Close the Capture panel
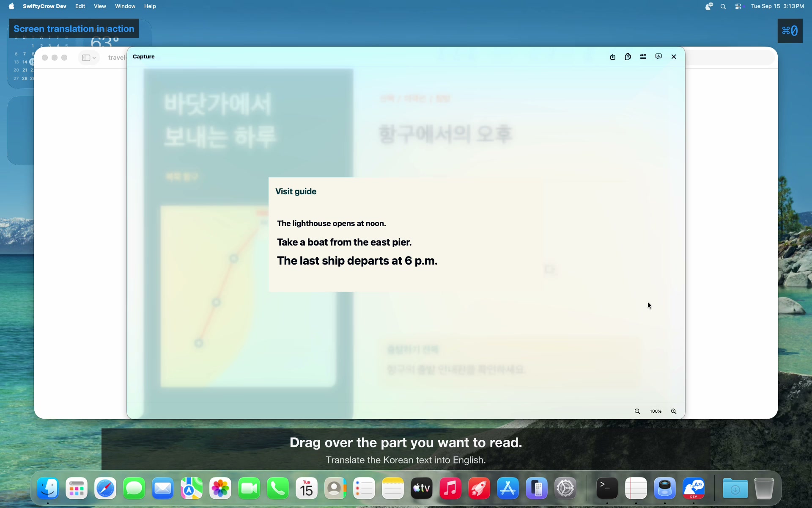The height and width of the screenshot is (508, 812). [x=674, y=57]
